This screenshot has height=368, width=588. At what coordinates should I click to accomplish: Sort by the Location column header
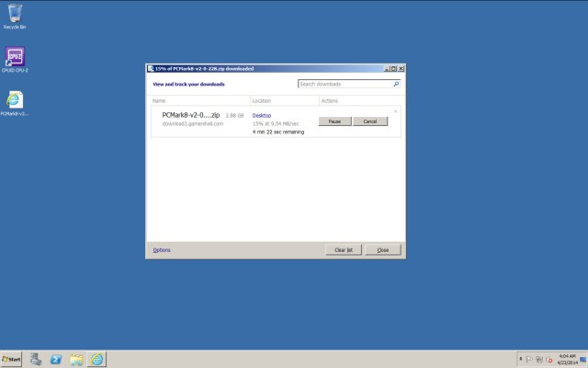(285, 100)
